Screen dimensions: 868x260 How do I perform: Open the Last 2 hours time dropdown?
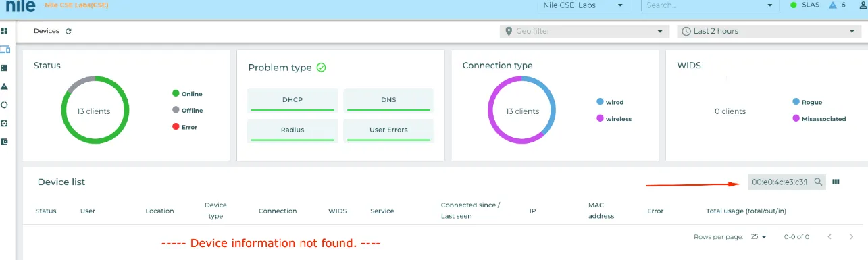click(x=769, y=31)
